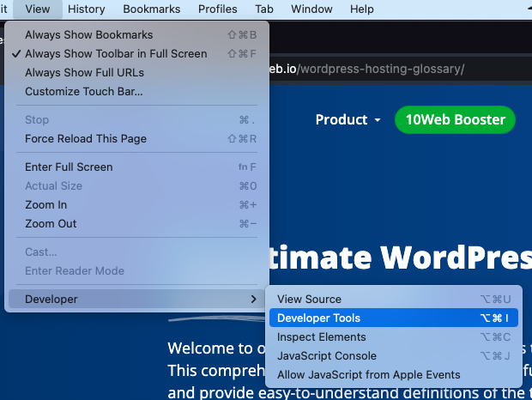Choose View Source in Developer submenu
Screen dimensions: 532x400
[x=309, y=300]
